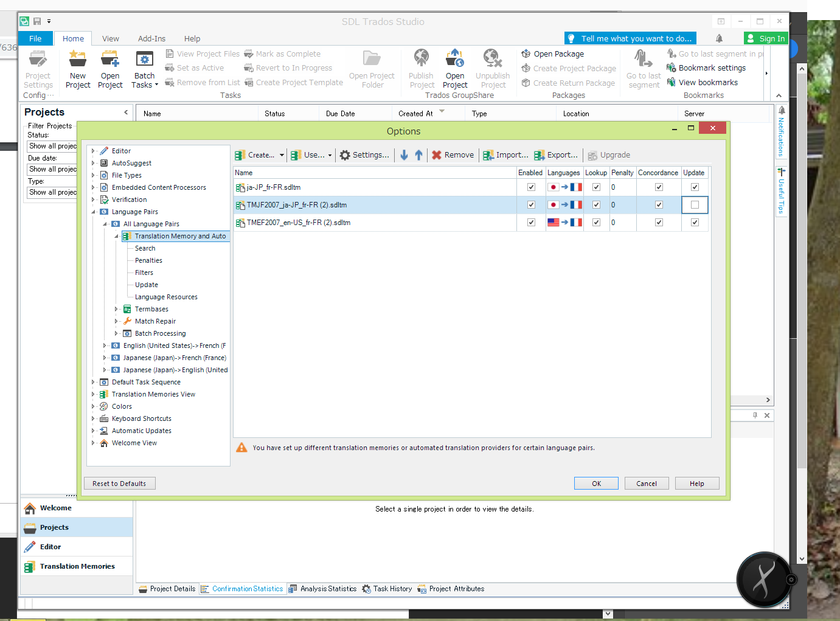Open the Use dropdown arrow
Image resolution: width=840 pixels, height=621 pixels.
[x=330, y=155]
